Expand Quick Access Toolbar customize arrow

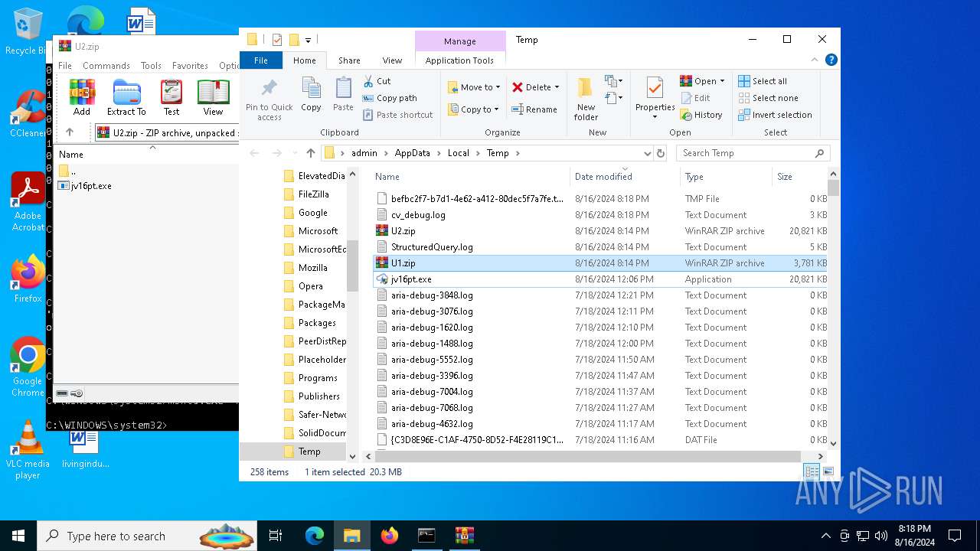(x=308, y=40)
